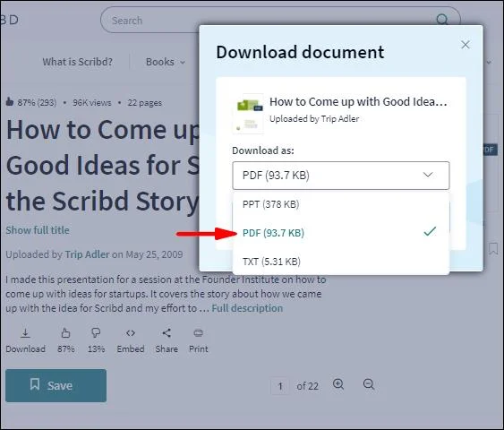
Task: Click document title in download dialog
Action: click(358, 101)
